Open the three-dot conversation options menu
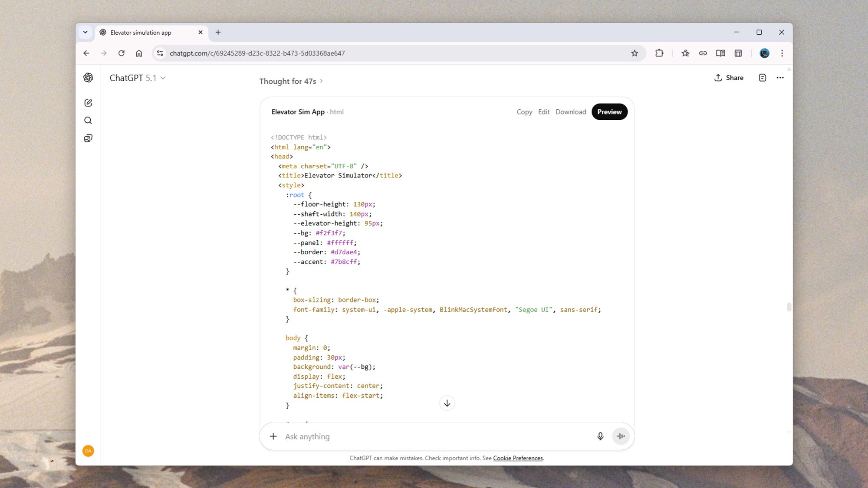The image size is (868, 488). pyautogui.click(x=780, y=78)
